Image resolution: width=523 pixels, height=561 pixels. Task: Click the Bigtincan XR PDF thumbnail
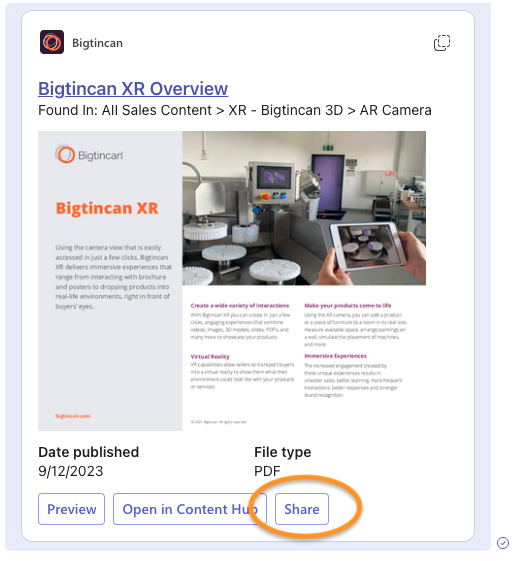pyautogui.click(x=232, y=280)
